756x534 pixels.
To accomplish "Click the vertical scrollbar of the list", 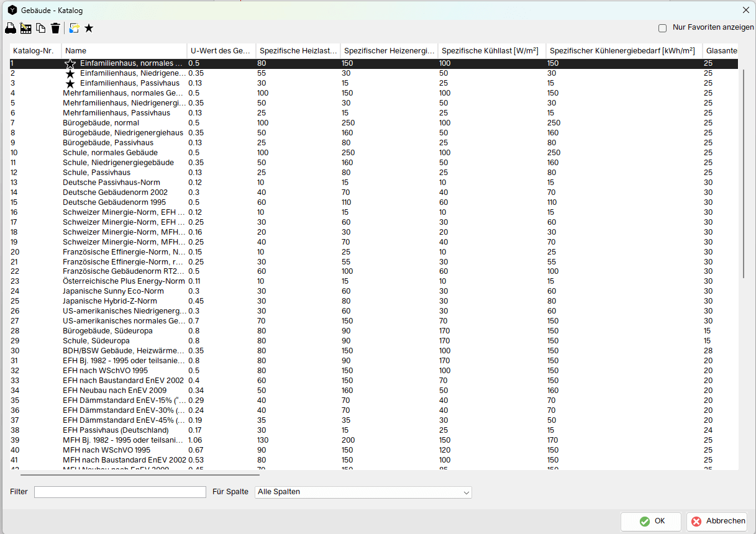I will (x=743, y=174).
